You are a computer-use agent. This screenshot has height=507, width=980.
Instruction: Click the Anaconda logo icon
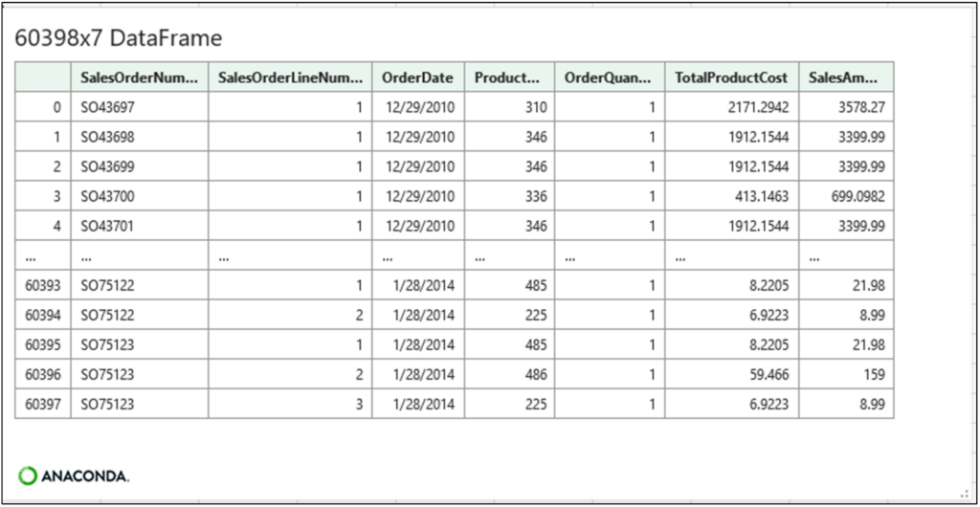click(x=28, y=476)
